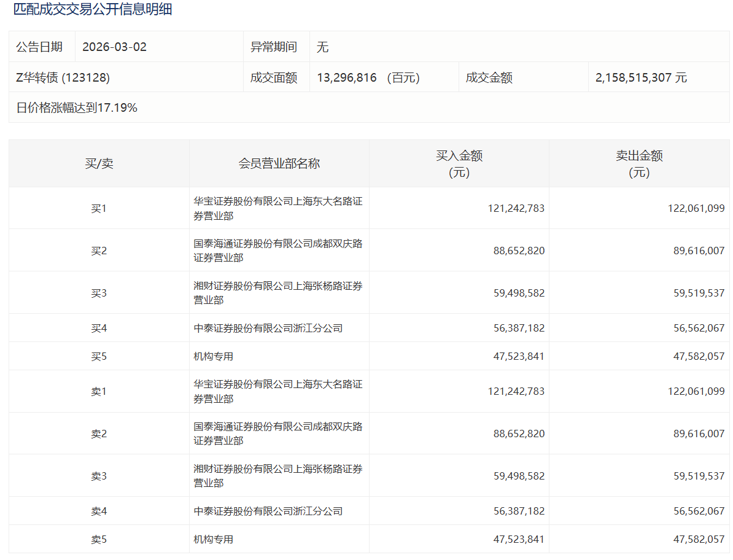Click the 会员营业部名称 column header

pos(279,163)
